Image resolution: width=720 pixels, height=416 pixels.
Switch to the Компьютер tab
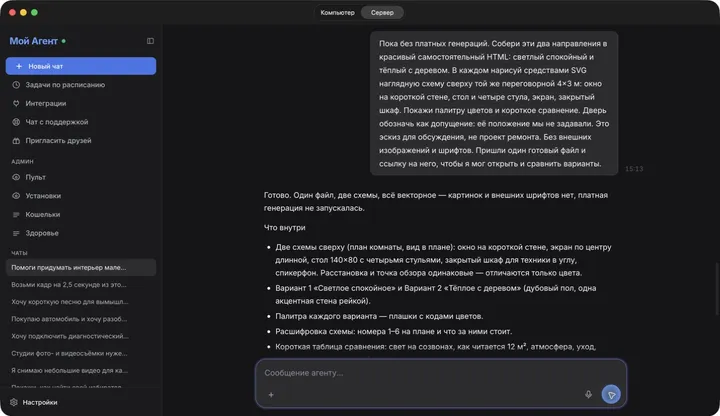point(338,12)
